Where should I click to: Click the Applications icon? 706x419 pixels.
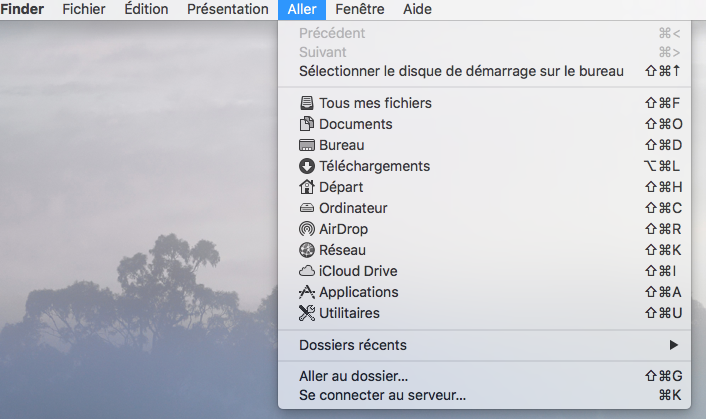click(x=307, y=292)
